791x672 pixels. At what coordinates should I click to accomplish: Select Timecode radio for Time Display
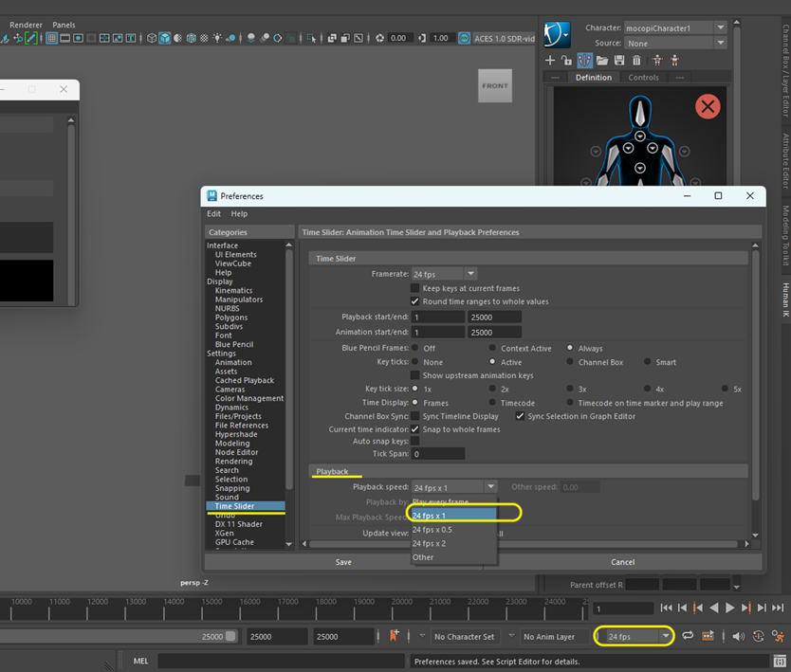pyautogui.click(x=492, y=403)
